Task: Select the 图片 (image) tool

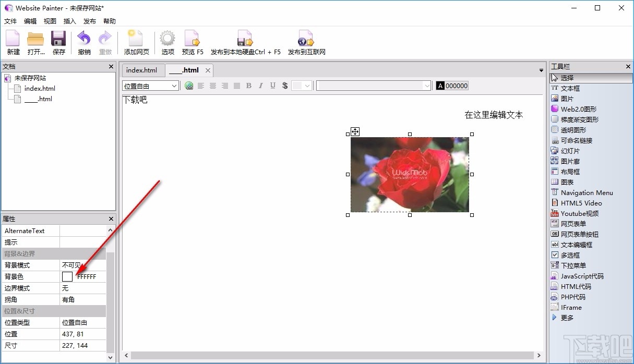Action: pos(566,98)
